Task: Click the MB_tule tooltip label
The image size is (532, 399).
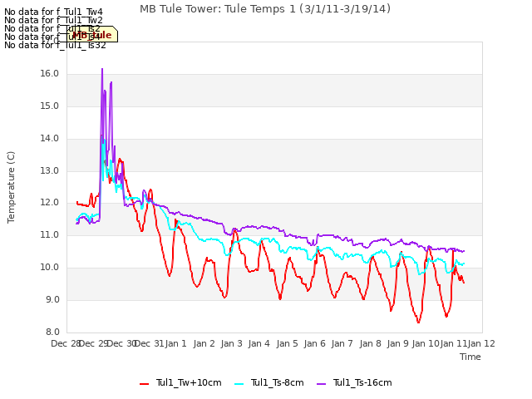Action: 92,35
